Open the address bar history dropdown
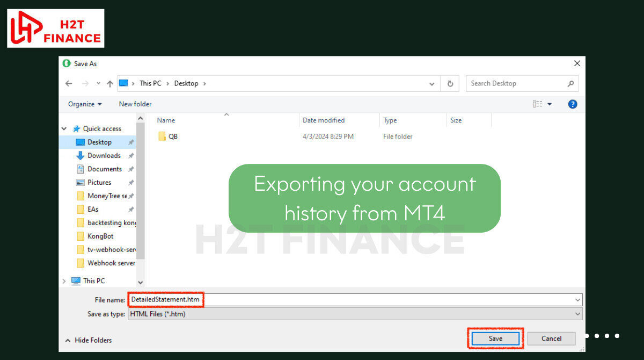 coord(432,84)
